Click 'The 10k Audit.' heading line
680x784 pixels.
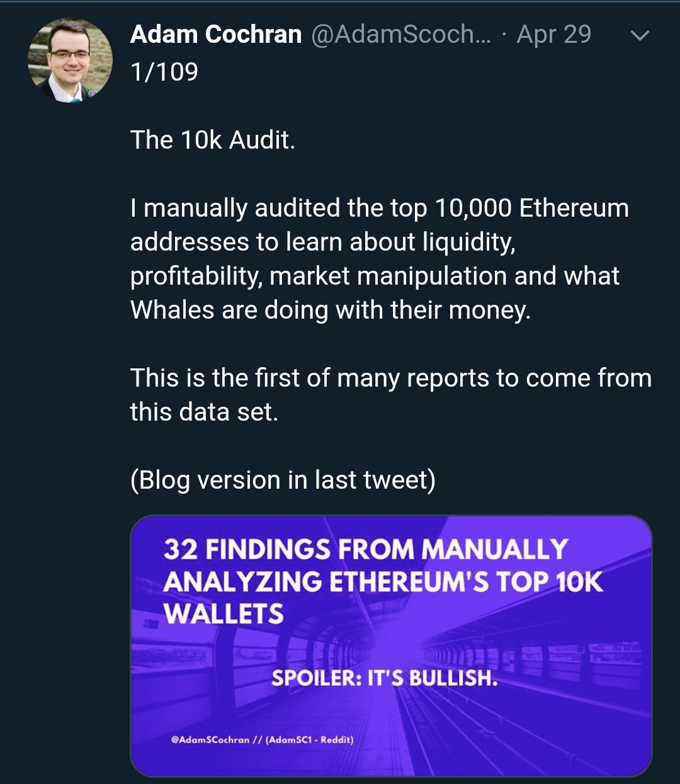[x=213, y=140]
